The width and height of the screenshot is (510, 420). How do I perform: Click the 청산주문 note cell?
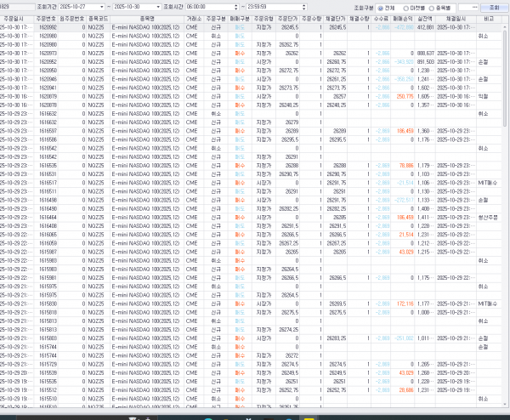[488, 218]
